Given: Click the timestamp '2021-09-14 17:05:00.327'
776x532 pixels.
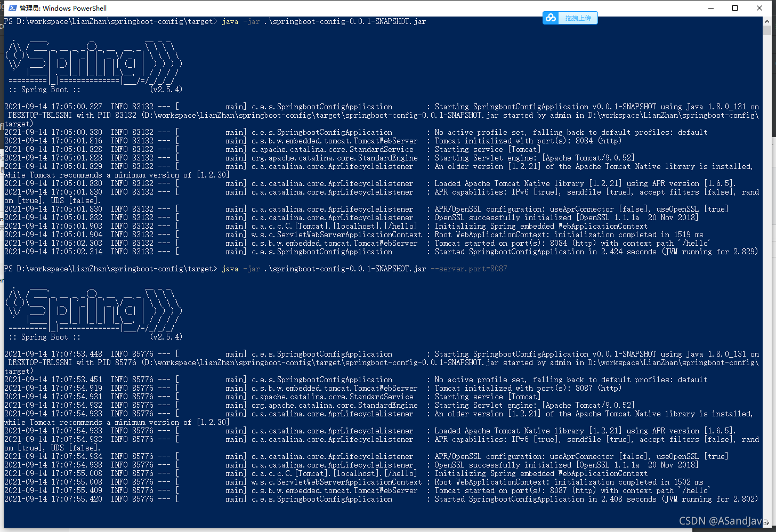Looking at the screenshot, I should [x=53, y=107].
